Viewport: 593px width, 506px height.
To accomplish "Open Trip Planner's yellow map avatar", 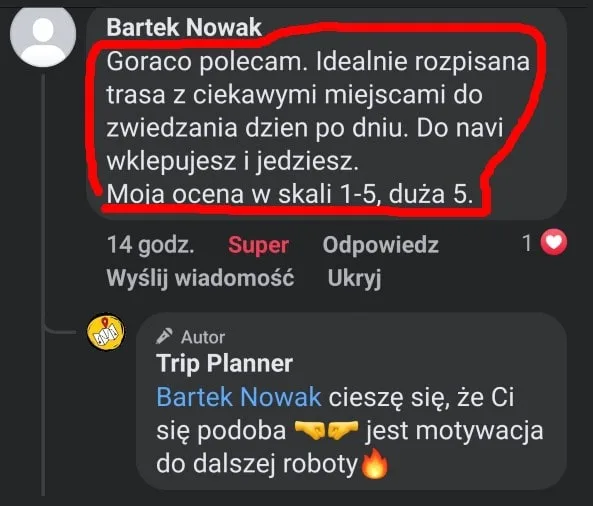I will pos(106,332).
